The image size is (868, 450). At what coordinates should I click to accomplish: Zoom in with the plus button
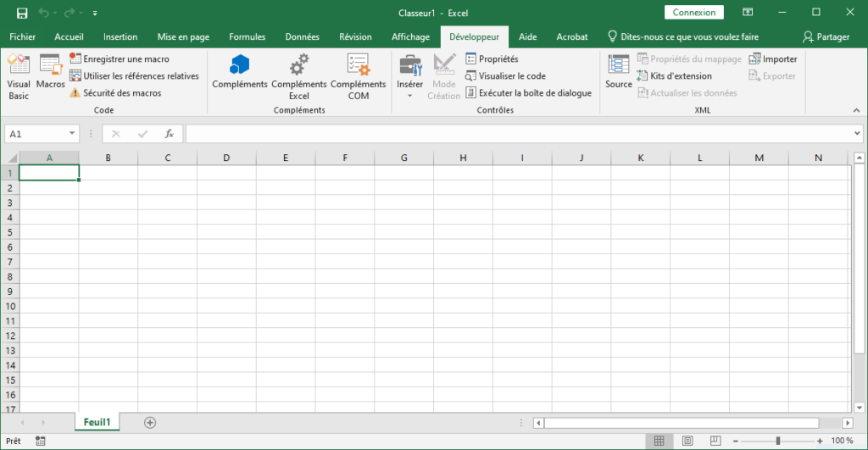pos(820,441)
